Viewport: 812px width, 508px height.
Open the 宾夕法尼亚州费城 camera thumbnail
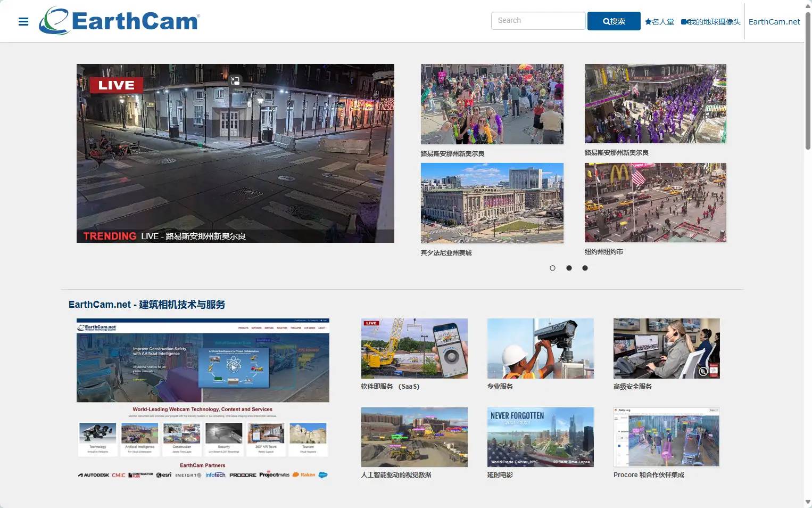492,203
